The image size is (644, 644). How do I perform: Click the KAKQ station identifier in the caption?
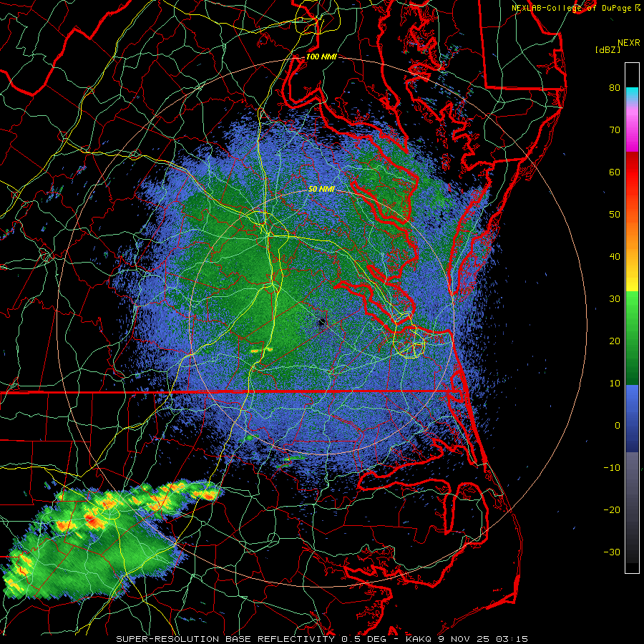coord(419,639)
